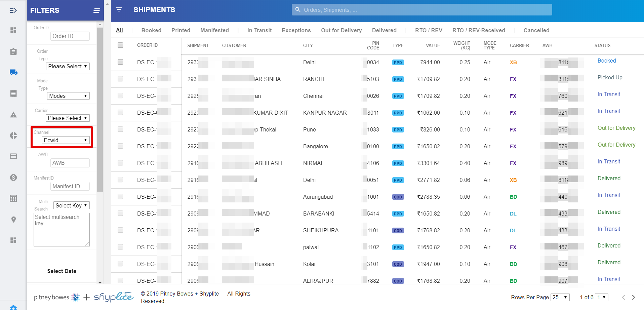This screenshot has width=644, height=310.
Task: Toggle the select-all header checkbox
Action: [x=120, y=45]
